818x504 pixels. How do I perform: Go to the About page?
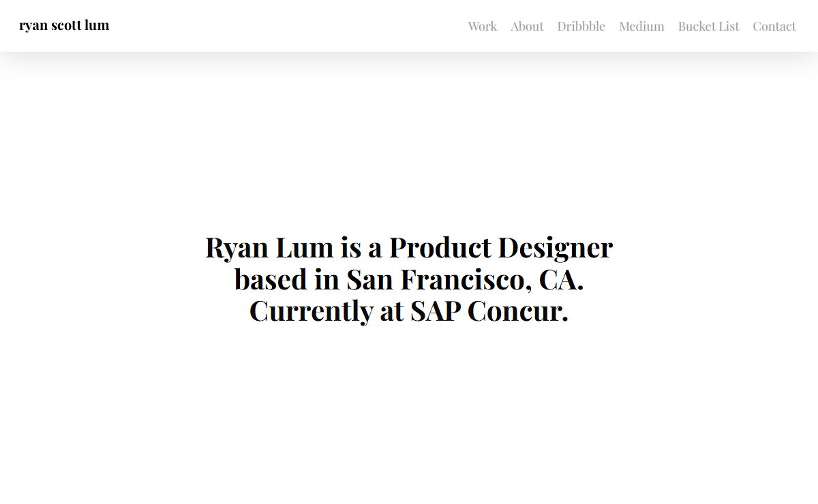click(527, 27)
